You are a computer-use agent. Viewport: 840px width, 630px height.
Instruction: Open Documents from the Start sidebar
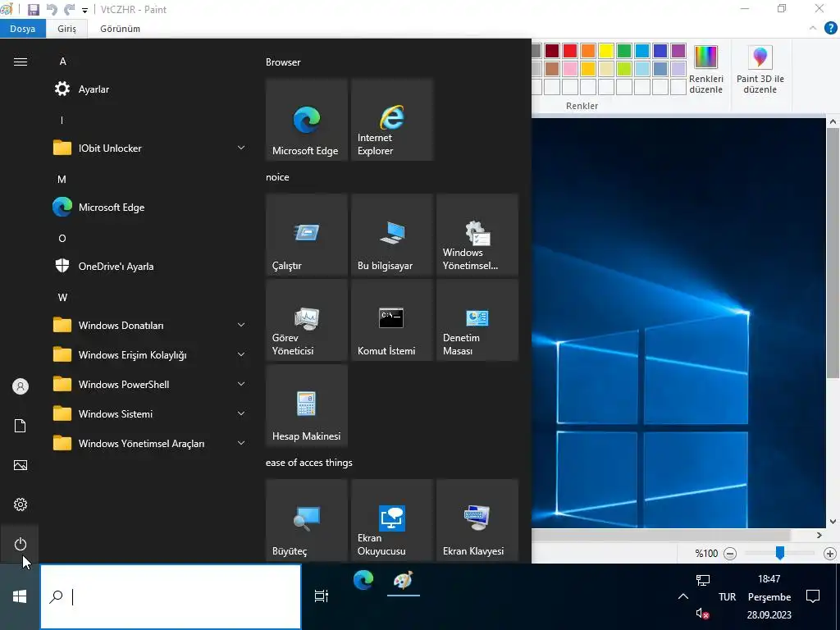click(x=20, y=426)
